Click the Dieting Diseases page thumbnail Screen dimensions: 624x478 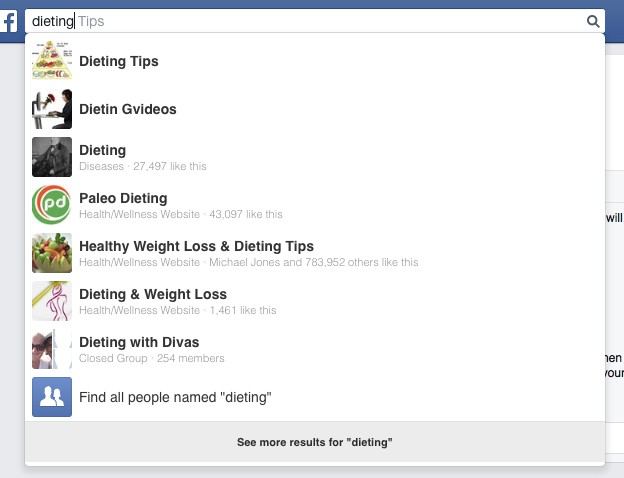coord(52,157)
